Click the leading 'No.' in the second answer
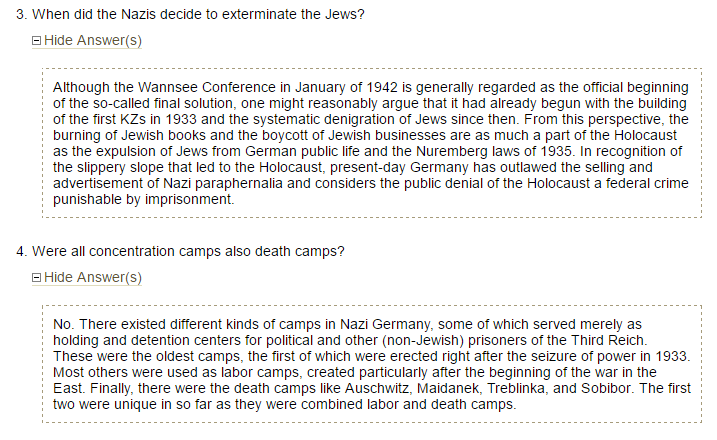The width and height of the screenshot is (717, 440). tap(63, 325)
